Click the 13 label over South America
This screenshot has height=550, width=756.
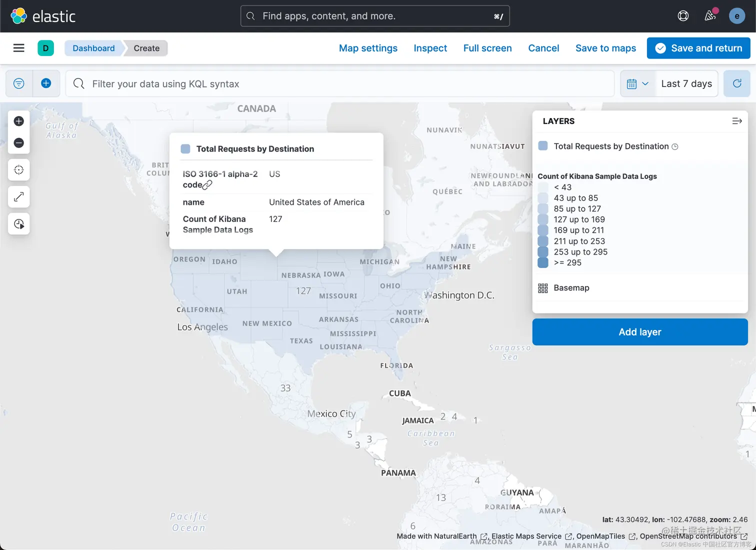[x=441, y=497]
